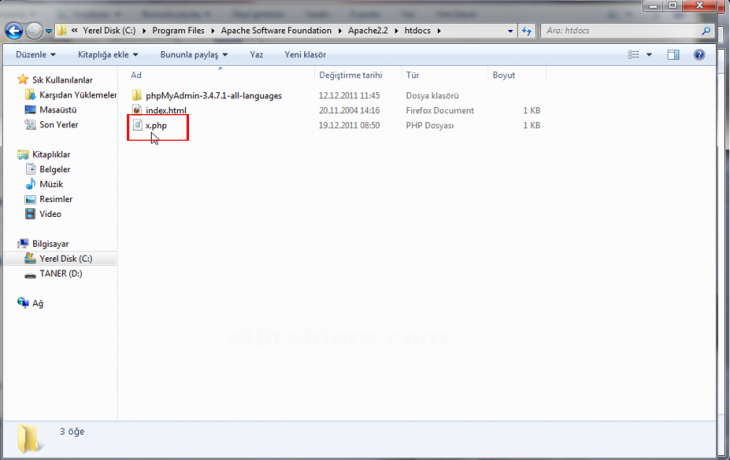
Task: Open the phpMyAdmin-3.4.7.1-all-languages folder
Action: (213, 95)
